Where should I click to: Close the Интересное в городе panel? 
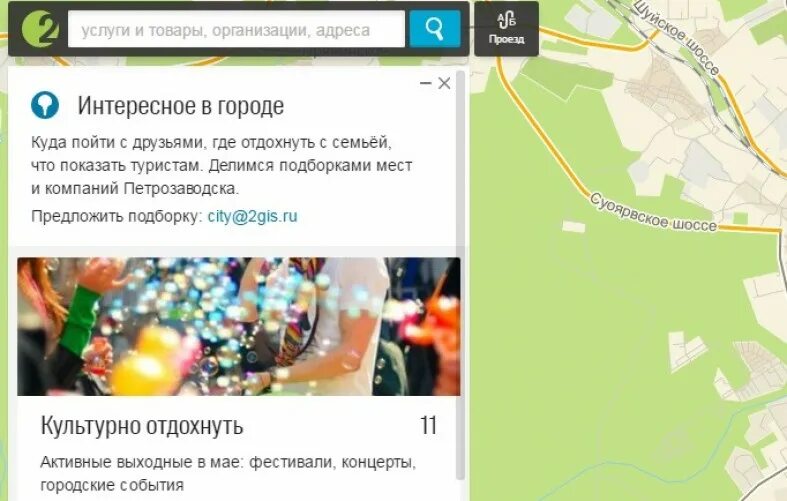[x=444, y=83]
